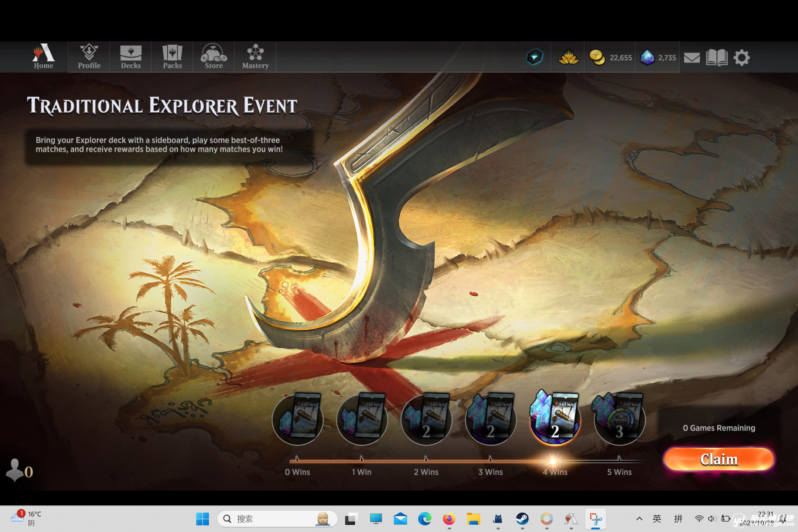Open the black cat app in taskbar
The width and height of the screenshot is (798, 532).
(x=498, y=519)
